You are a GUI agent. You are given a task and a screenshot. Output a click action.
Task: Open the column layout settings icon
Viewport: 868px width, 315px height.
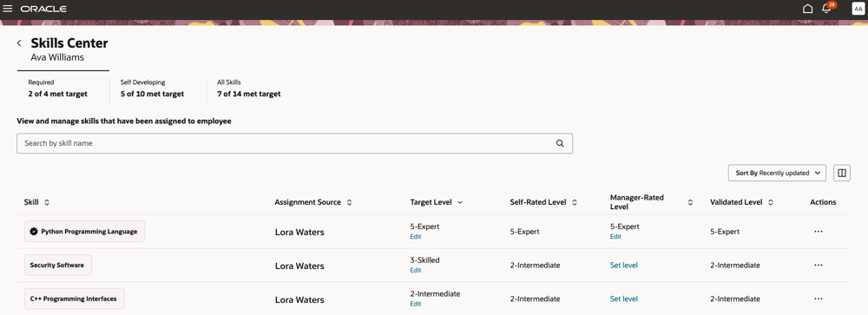[x=842, y=173]
